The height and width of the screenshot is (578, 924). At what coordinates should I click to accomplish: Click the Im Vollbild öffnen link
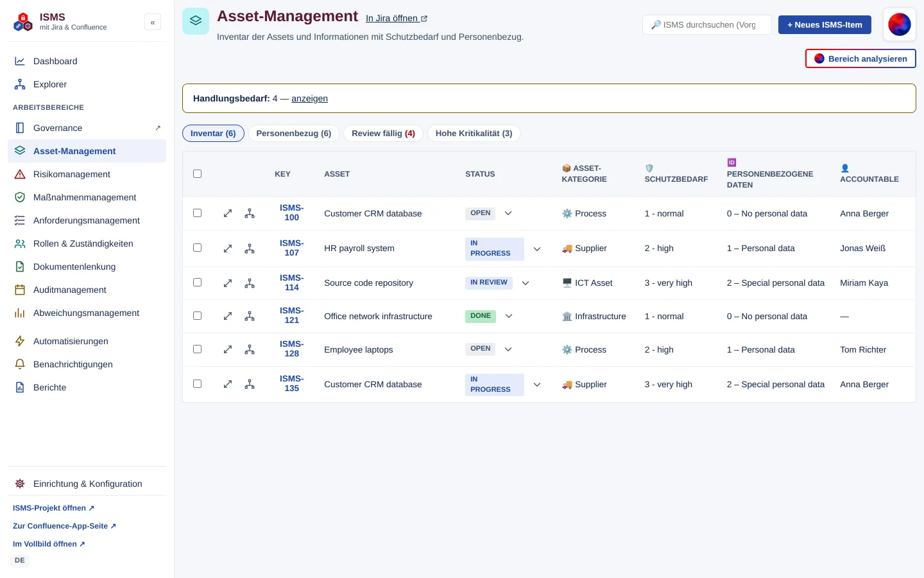pyautogui.click(x=49, y=544)
